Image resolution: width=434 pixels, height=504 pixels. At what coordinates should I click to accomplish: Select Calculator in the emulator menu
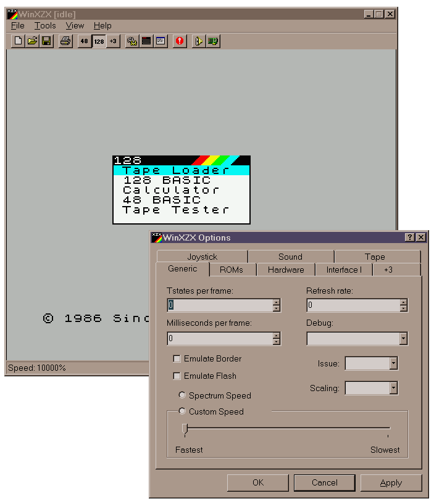[x=182, y=190]
